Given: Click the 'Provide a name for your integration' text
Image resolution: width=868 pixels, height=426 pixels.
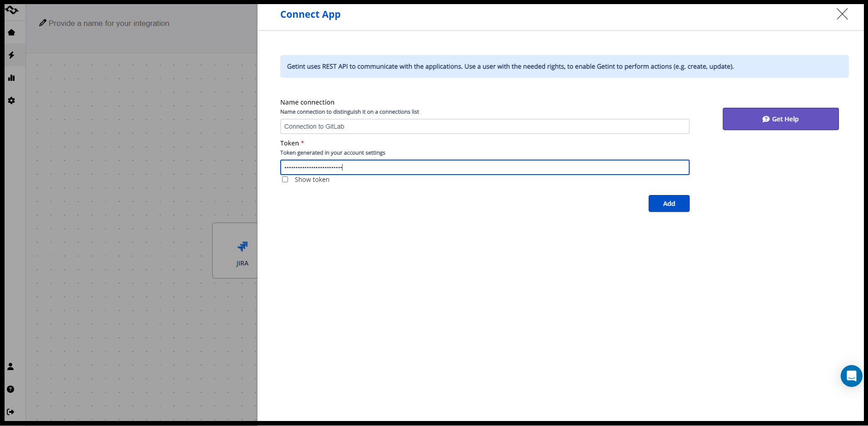Looking at the screenshot, I should pyautogui.click(x=109, y=23).
